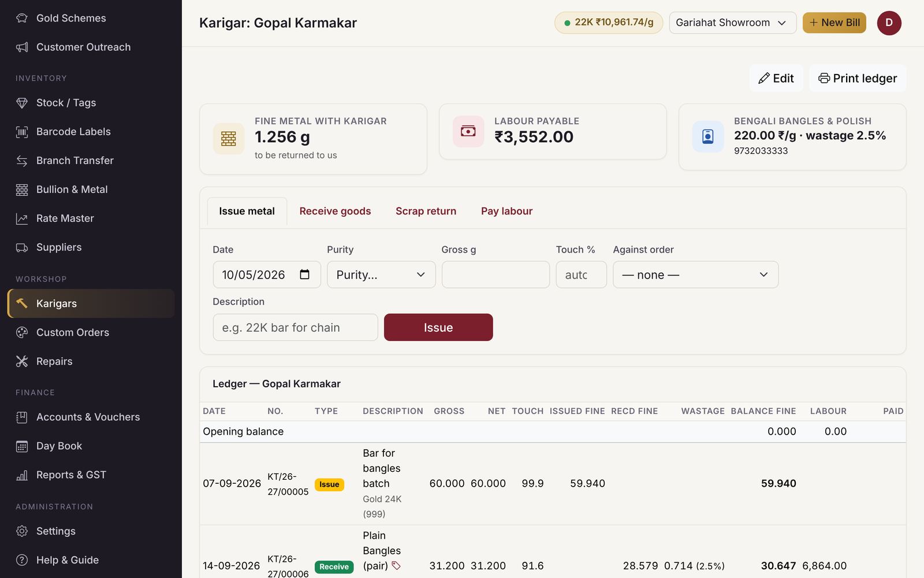The image size is (924, 578).
Task: Click tag icon beside Plain Bangles (pair)
Action: point(396,565)
